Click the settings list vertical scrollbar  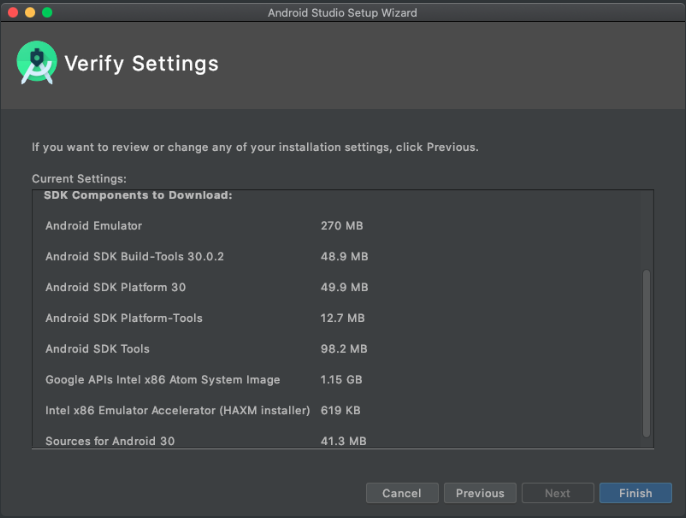click(646, 353)
